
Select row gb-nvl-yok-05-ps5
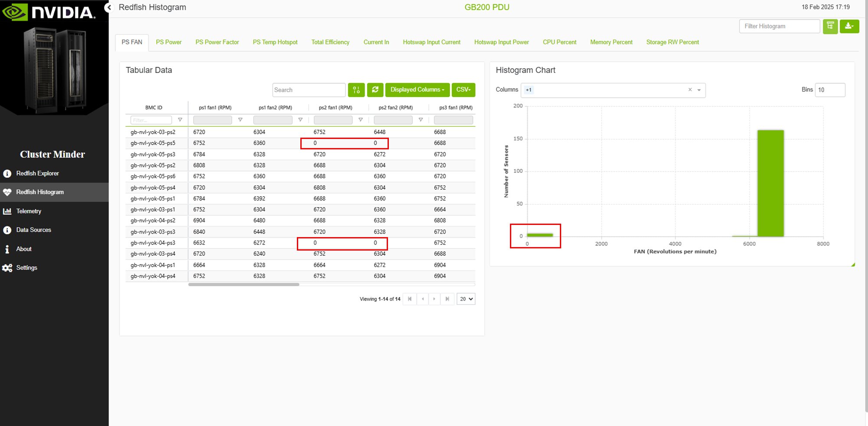(x=300, y=143)
